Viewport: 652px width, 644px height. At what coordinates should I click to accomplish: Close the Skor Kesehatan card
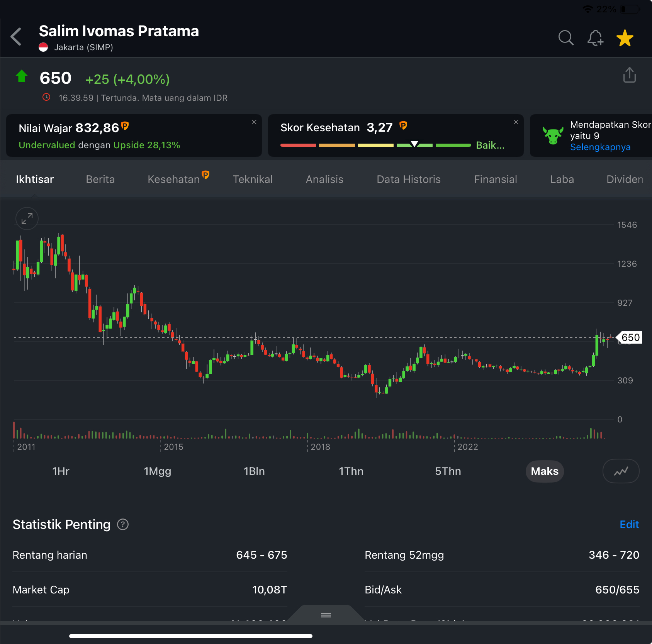(516, 122)
